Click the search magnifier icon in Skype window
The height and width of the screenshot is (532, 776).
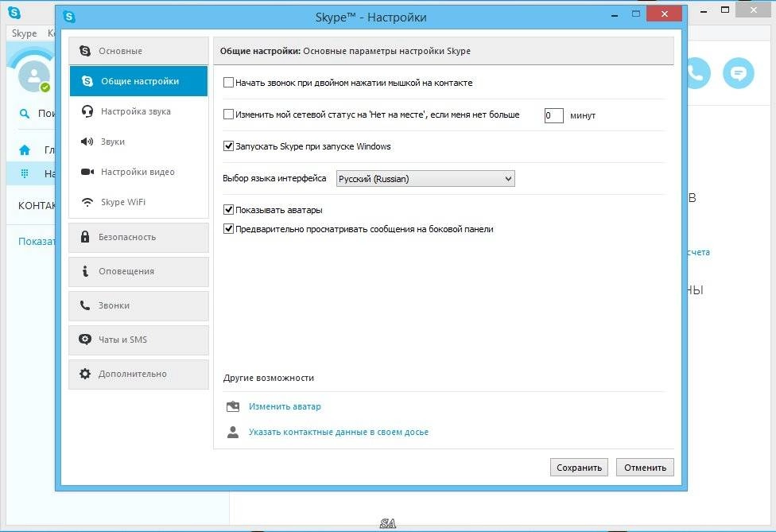click(x=24, y=114)
